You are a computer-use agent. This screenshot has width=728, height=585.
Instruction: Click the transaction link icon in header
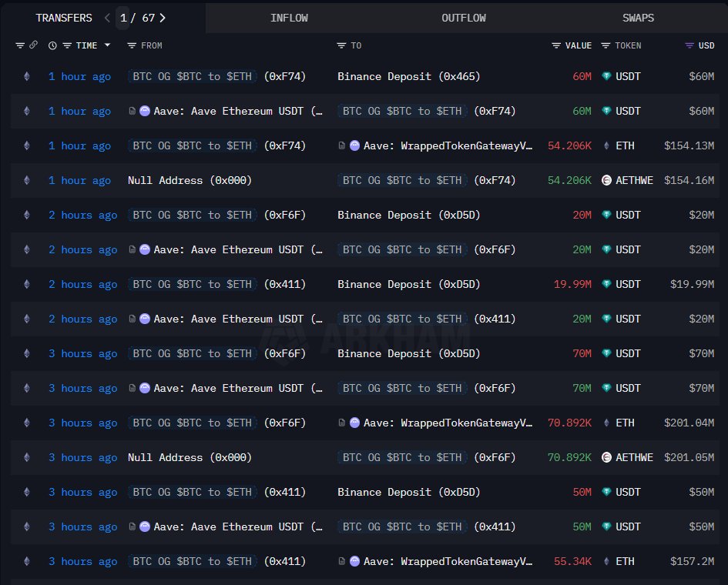33,45
